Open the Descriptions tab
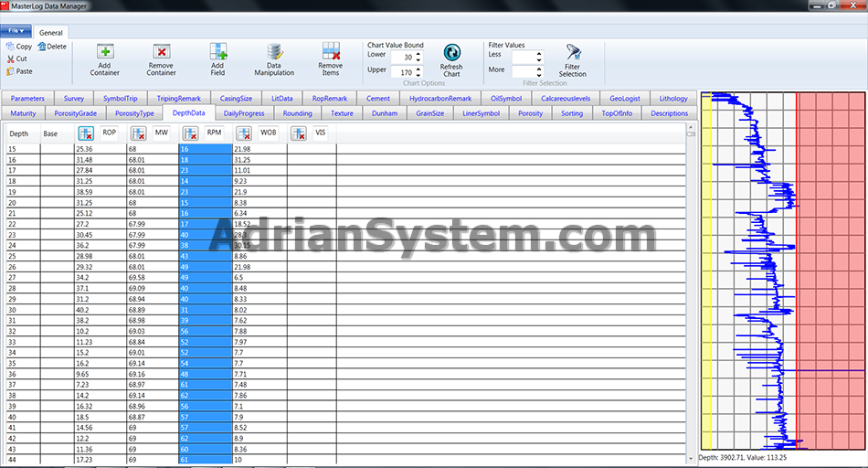The width and height of the screenshot is (868, 468). 670,113
